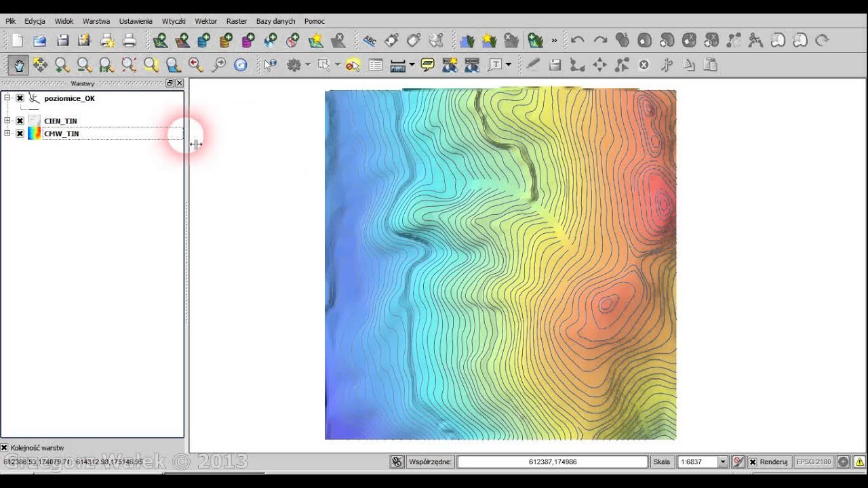Open the Bazy danych menu
The width and height of the screenshot is (868, 488).
pos(275,21)
